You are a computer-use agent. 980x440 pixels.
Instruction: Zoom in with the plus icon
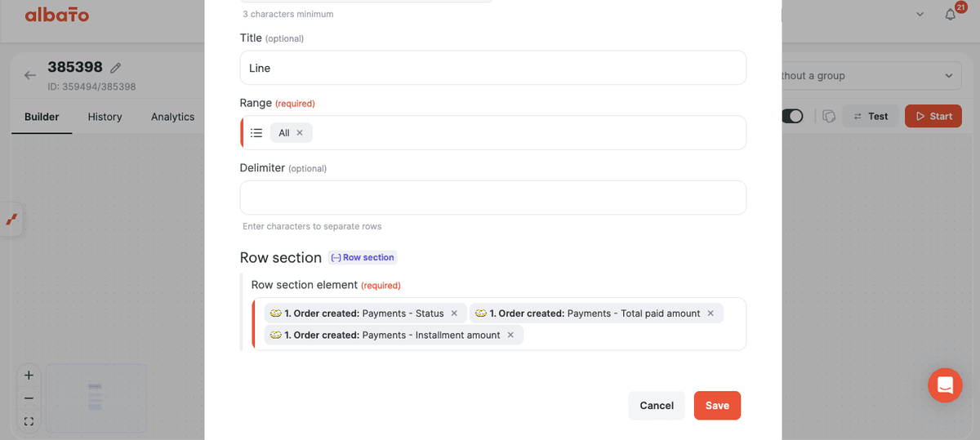(x=29, y=376)
